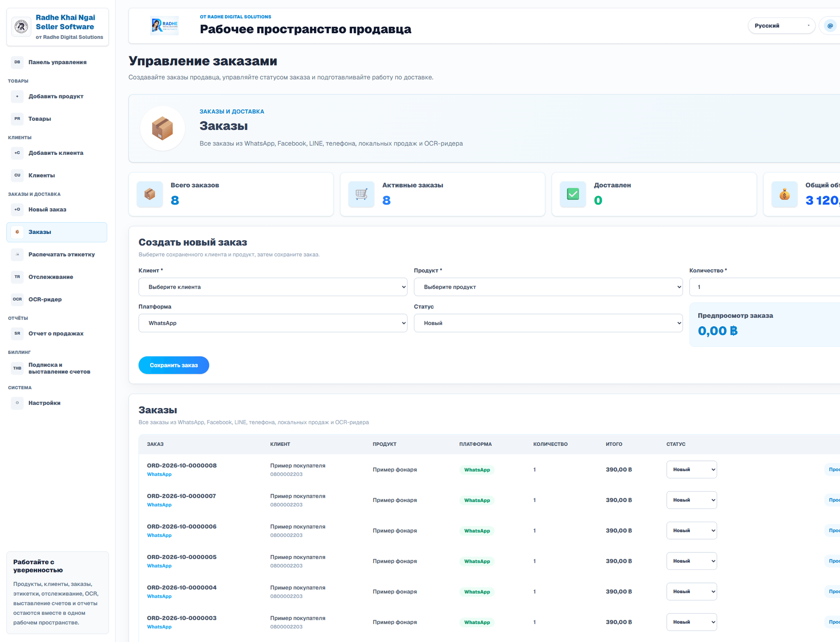
Task: Click the plus icon beside Добавить продукт
Action: (17, 96)
